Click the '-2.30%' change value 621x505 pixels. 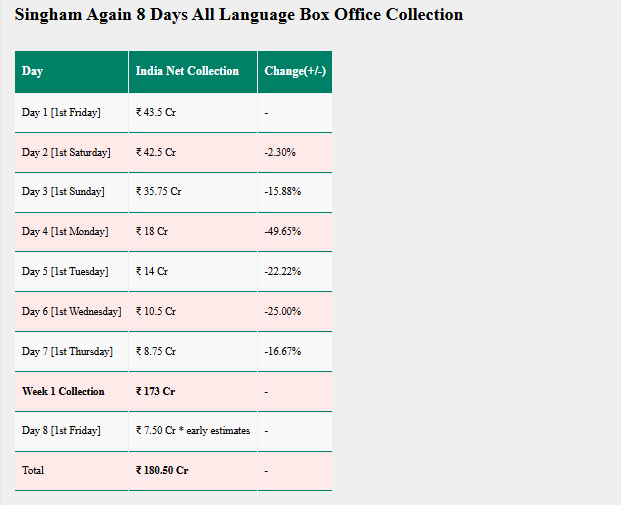point(280,152)
